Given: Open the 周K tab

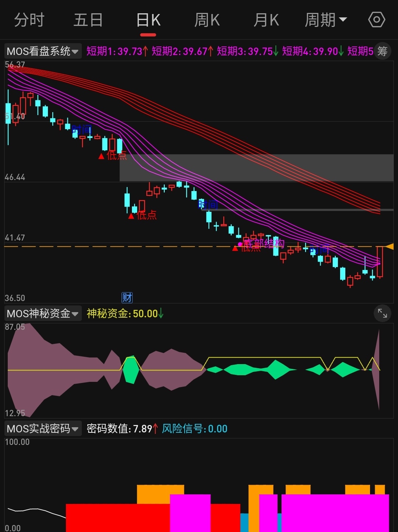Looking at the screenshot, I should click(207, 20).
